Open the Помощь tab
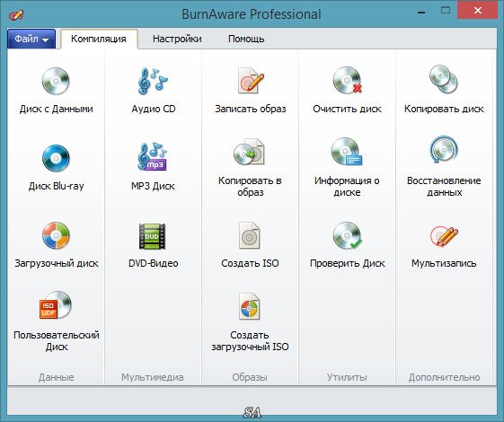This screenshot has width=504, height=422. (246, 39)
